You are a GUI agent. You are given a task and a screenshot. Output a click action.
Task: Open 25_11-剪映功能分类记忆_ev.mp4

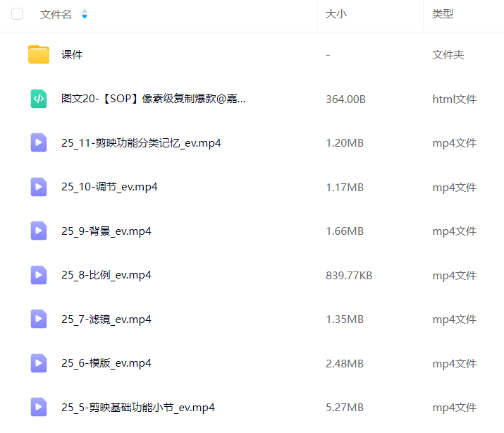[x=141, y=142]
